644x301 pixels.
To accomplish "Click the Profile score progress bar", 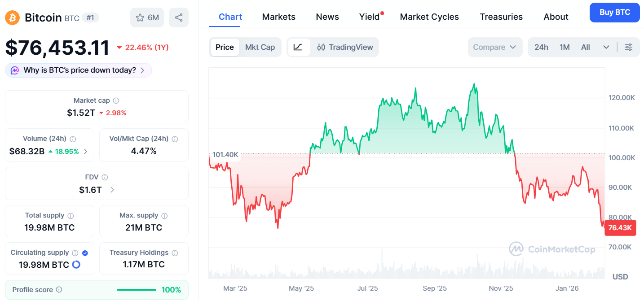I will pyautogui.click(x=136, y=290).
